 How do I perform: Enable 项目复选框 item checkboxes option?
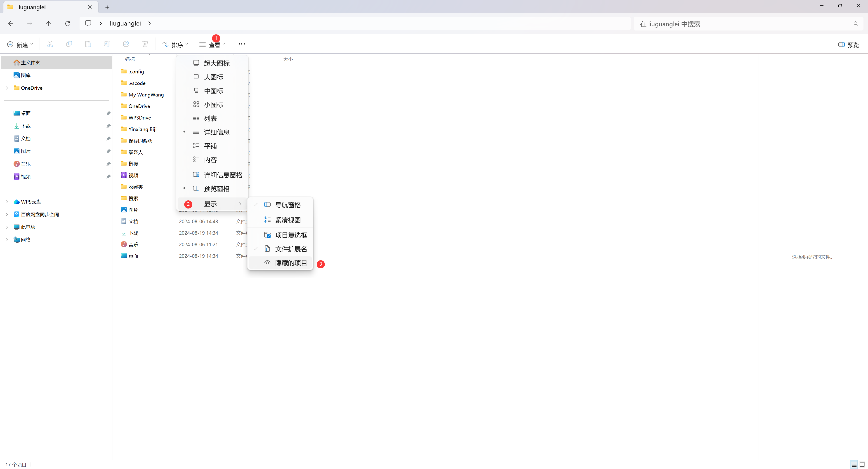click(290, 235)
